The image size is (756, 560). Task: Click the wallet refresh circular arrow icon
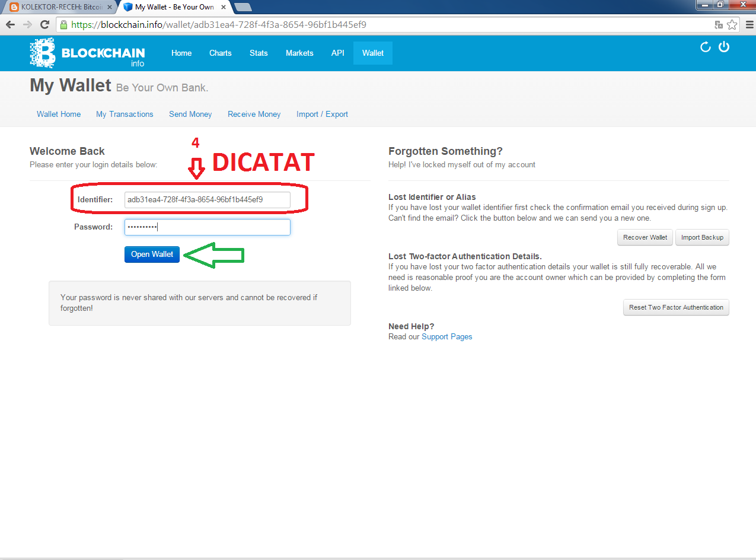coord(706,47)
